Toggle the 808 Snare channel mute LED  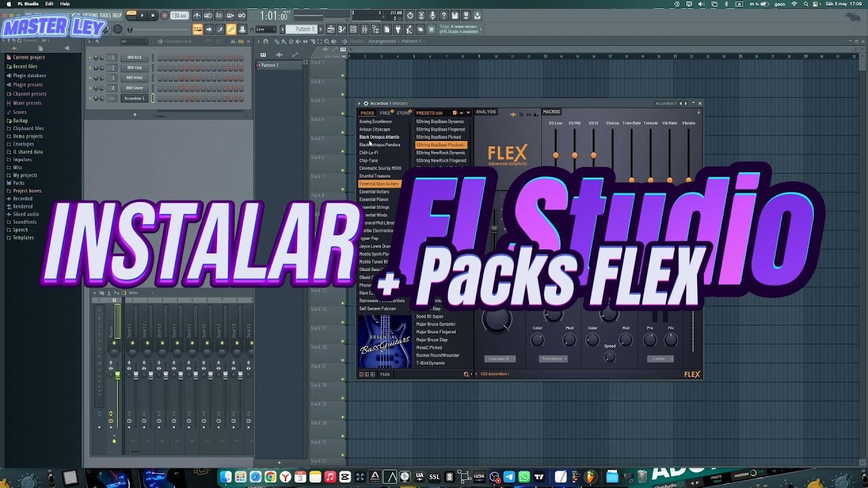click(90, 88)
